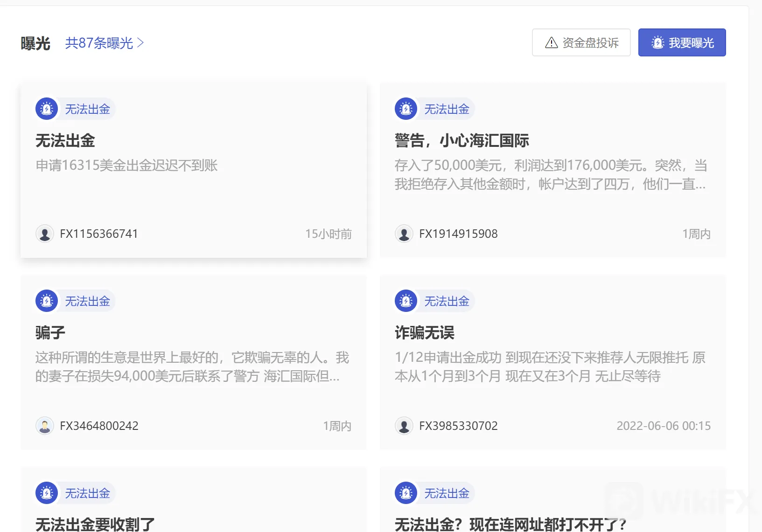Image resolution: width=762 pixels, height=532 pixels.
Task: Open the bold 无法出金 post title
Action: 65,140
